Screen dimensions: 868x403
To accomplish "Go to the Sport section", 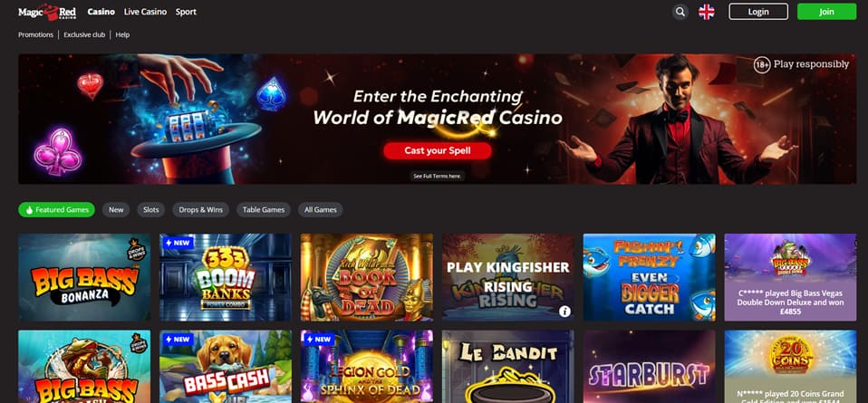I will tap(186, 12).
